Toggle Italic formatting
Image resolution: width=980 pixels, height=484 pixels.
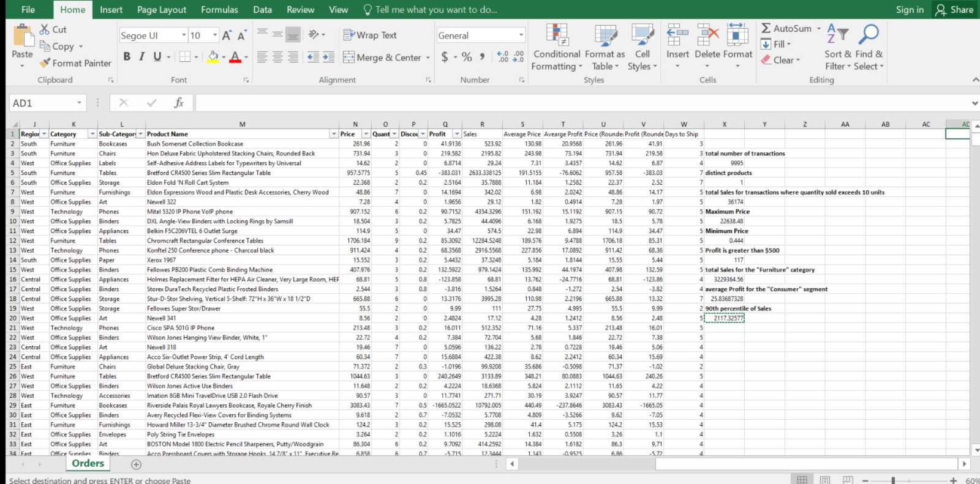point(141,57)
